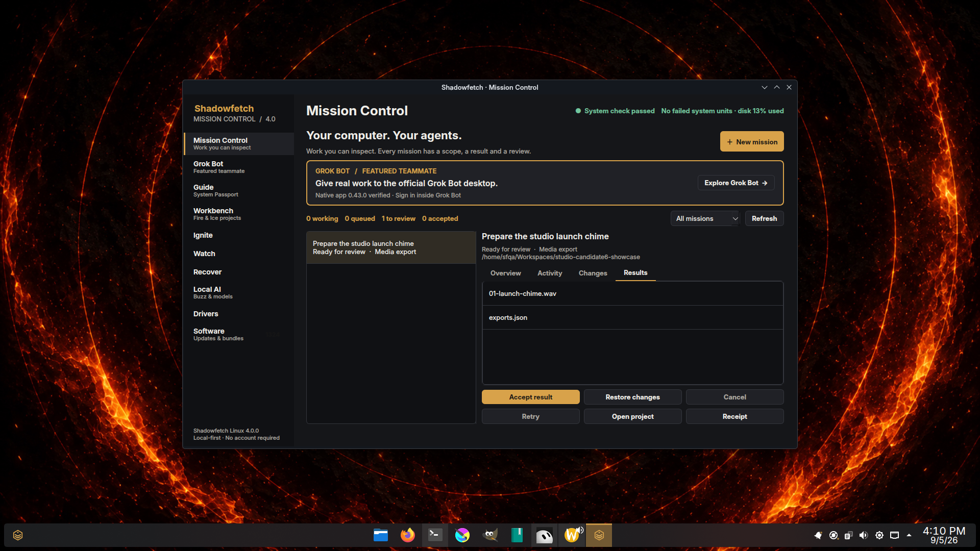
Task: Open the Drivers sidebar section
Action: click(239, 314)
